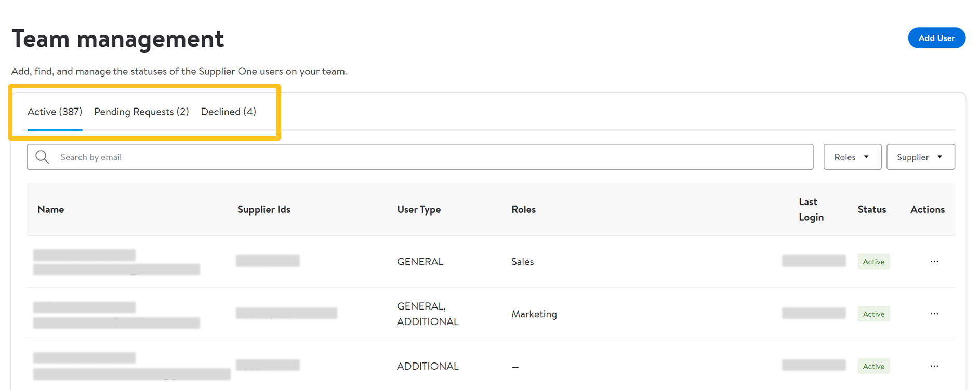Show the Declined (4) tab

228,112
